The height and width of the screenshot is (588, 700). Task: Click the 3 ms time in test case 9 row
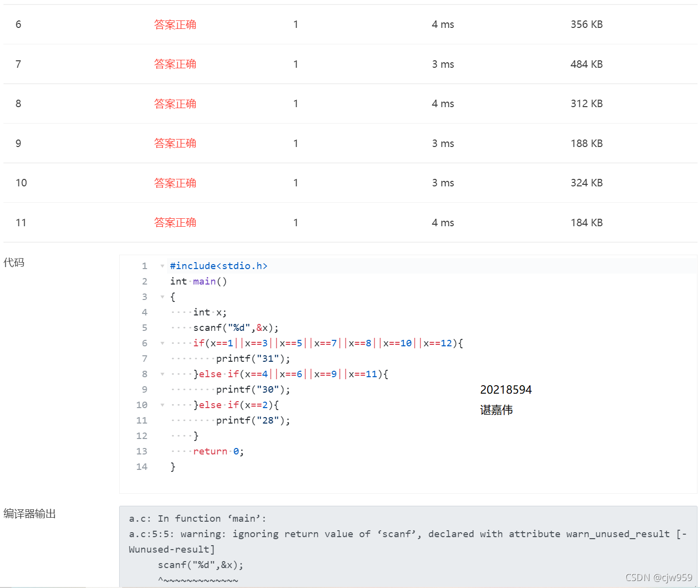(x=443, y=144)
